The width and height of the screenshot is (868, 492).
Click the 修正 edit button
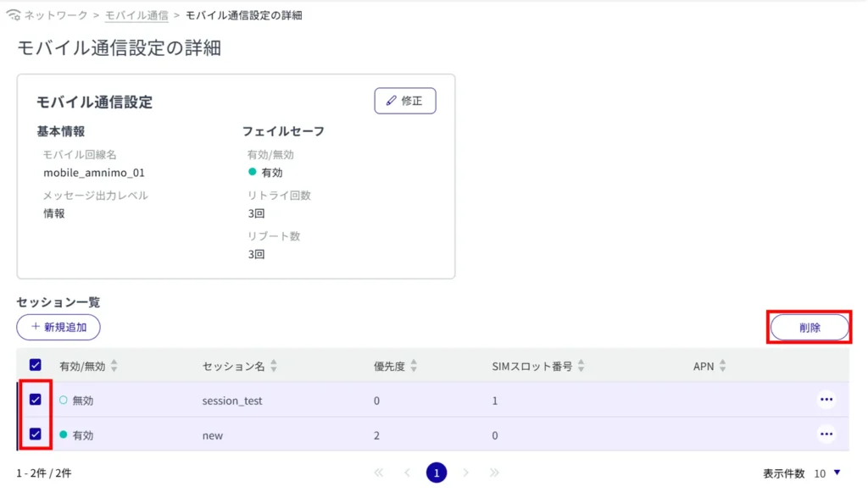(405, 101)
